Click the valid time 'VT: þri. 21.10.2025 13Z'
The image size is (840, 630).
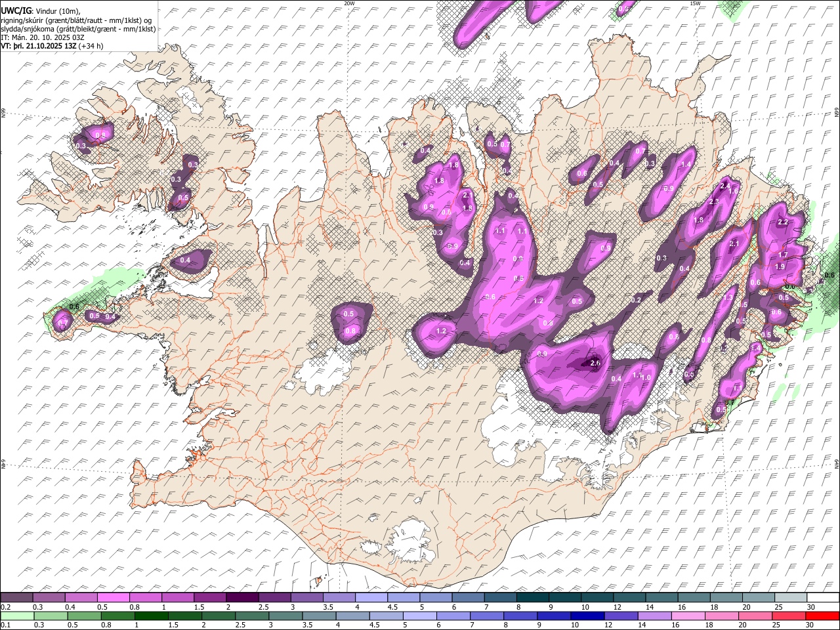39,46
